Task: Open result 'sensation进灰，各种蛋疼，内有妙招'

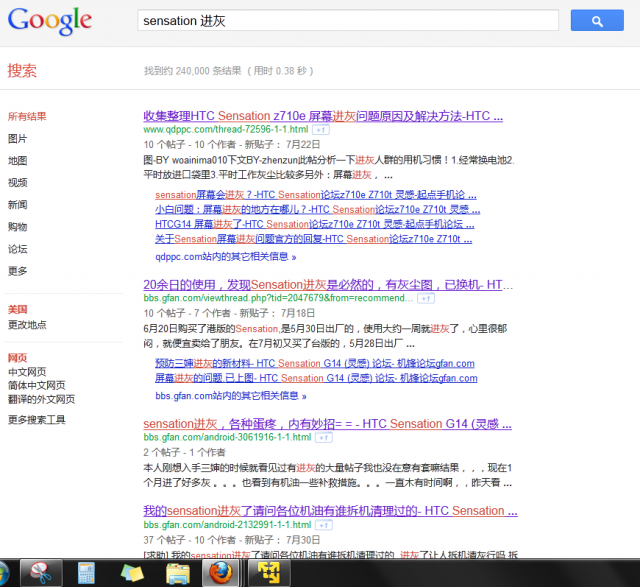Action: tap(327, 424)
